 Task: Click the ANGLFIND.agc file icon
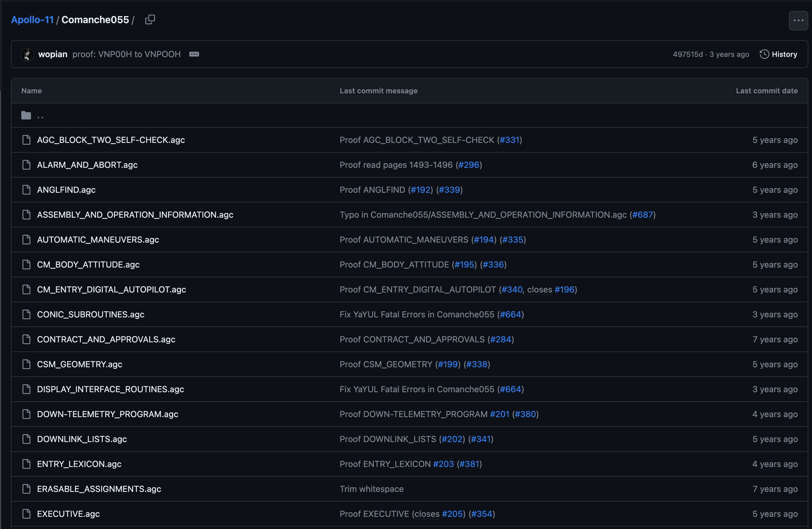point(26,190)
